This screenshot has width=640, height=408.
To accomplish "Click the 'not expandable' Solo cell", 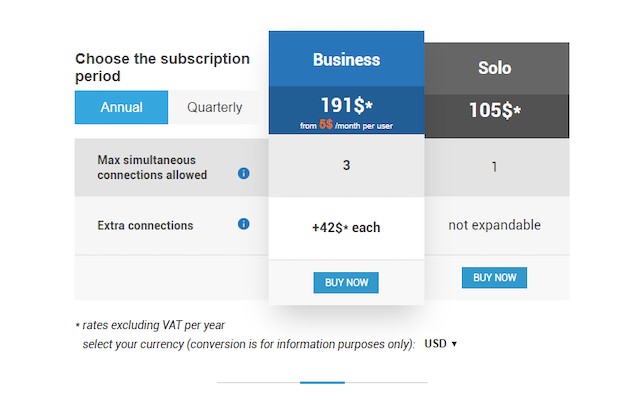I will click(x=494, y=225).
